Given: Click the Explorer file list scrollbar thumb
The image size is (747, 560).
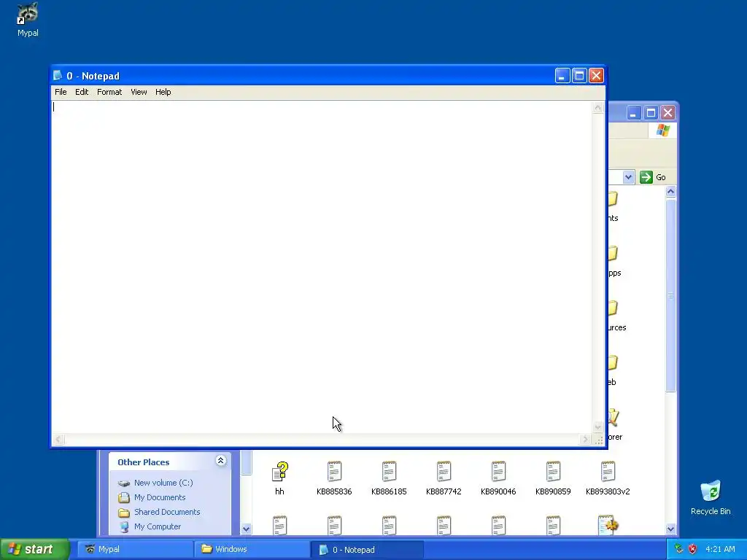Looking at the screenshot, I should (671, 295).
